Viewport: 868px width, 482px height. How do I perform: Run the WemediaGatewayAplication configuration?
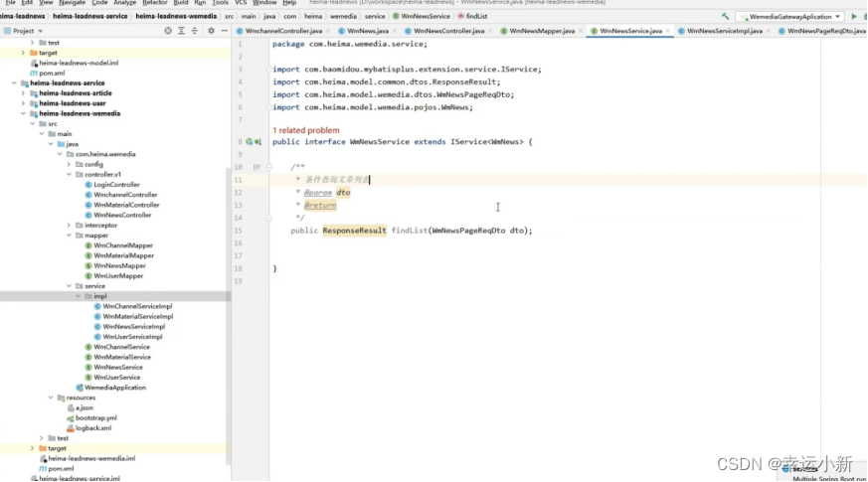tap(854, 17)
